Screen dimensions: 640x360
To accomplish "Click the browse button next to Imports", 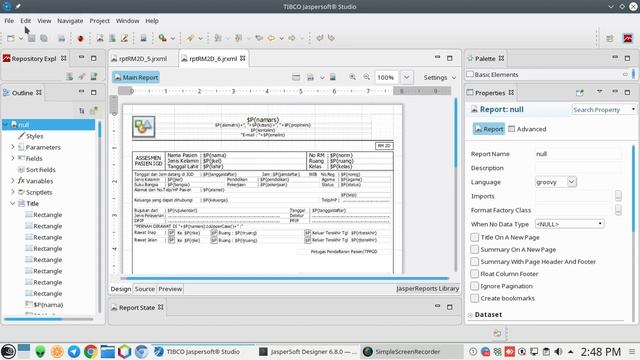I will [x=618, y=196].
